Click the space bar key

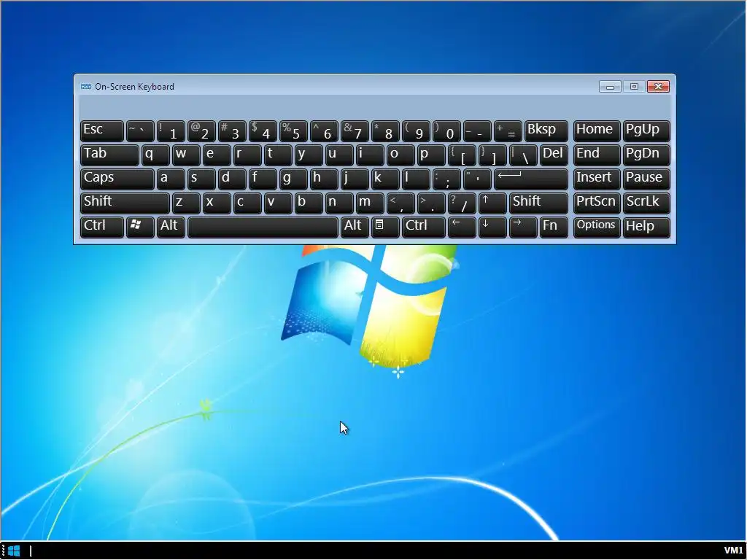(x=263, y=227)
